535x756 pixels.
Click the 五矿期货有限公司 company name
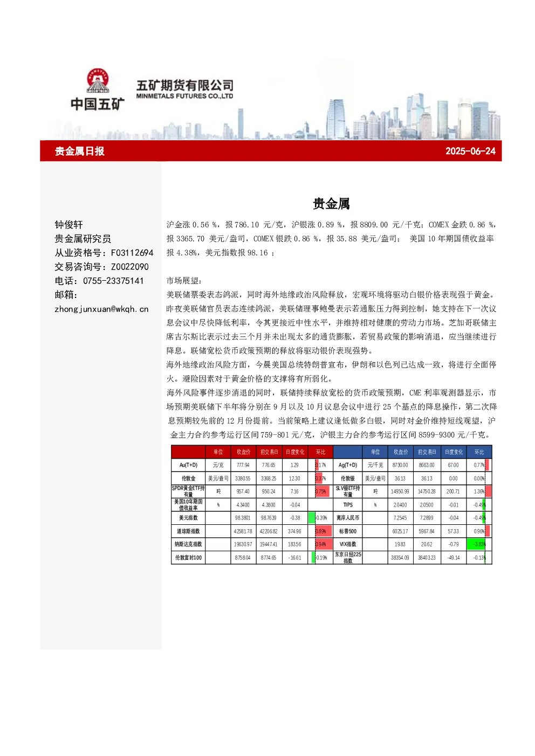coord(185,85)
